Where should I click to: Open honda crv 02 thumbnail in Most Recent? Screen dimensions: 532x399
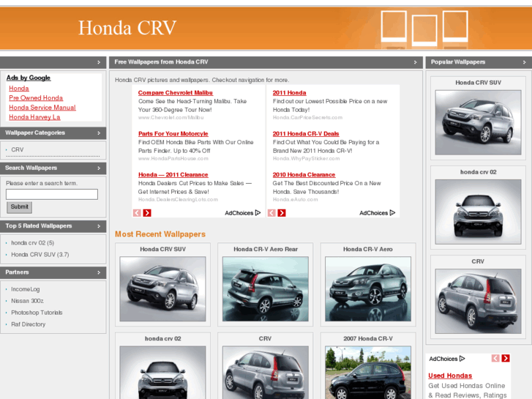162,373
